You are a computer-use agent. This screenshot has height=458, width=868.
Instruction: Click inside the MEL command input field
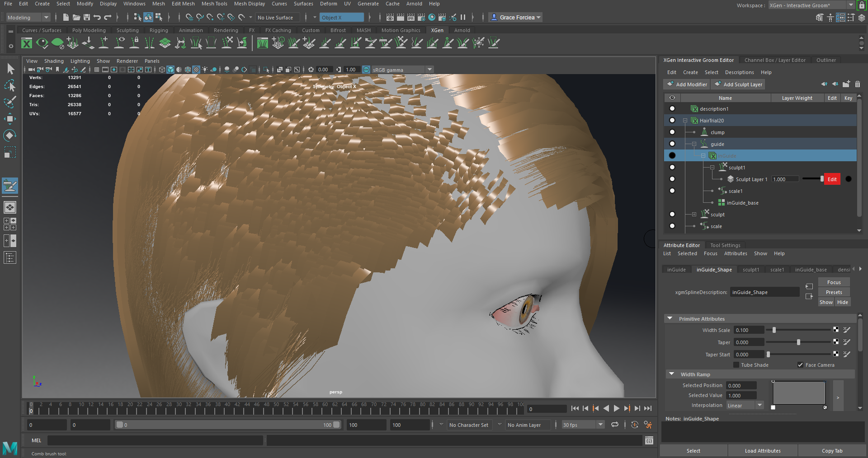[x=154, y=440]
